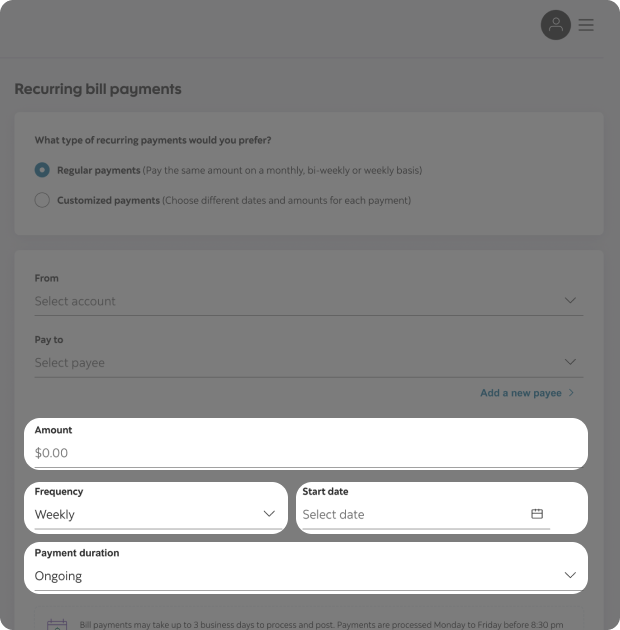Image resolution: width=620 pixels, height=630 pixels.
Task: Click the chevron arrow in the Frequency field
Action: (x=269, y=514)
